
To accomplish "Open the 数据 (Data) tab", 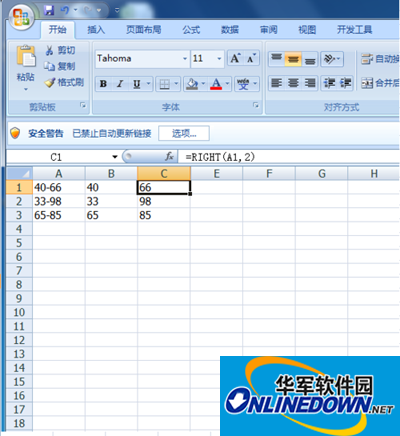I will coord(230,30).
